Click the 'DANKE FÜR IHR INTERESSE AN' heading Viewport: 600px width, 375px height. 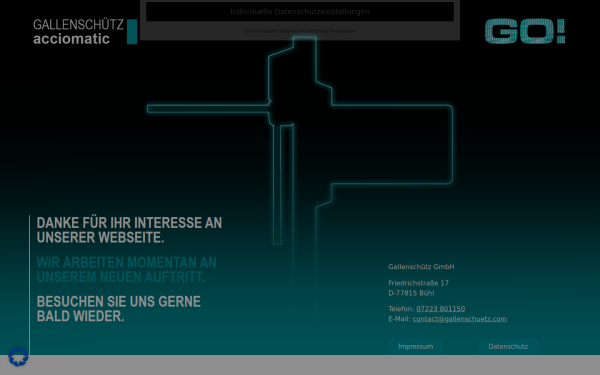pos(129,223)
